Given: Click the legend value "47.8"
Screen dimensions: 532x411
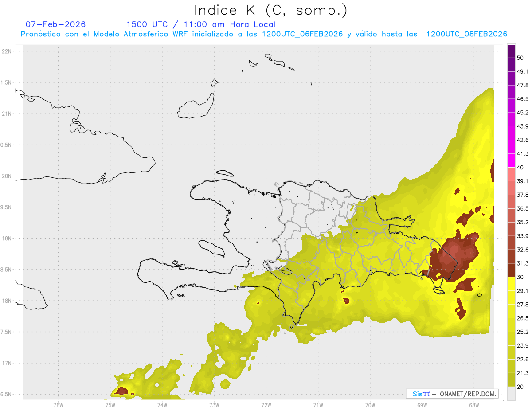Looking at the screenshot, I should [523, 85].
